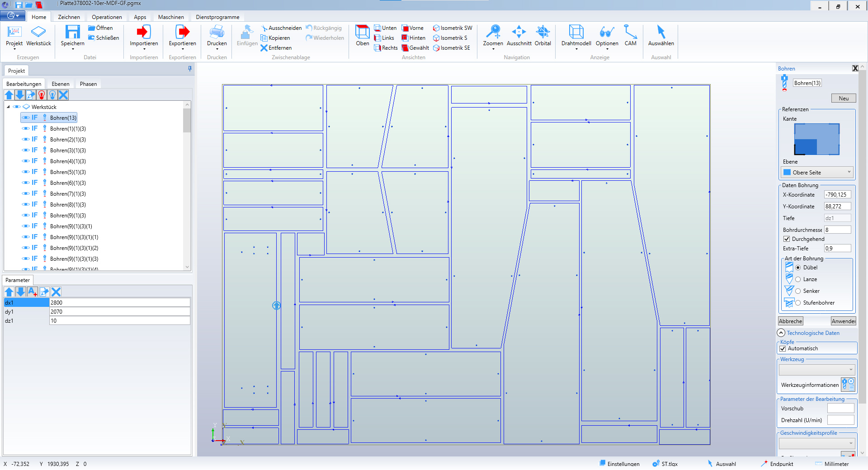Click the Importieren icon
The height and width of the screenshot is (470, 868).
click(x=144, y=33)
